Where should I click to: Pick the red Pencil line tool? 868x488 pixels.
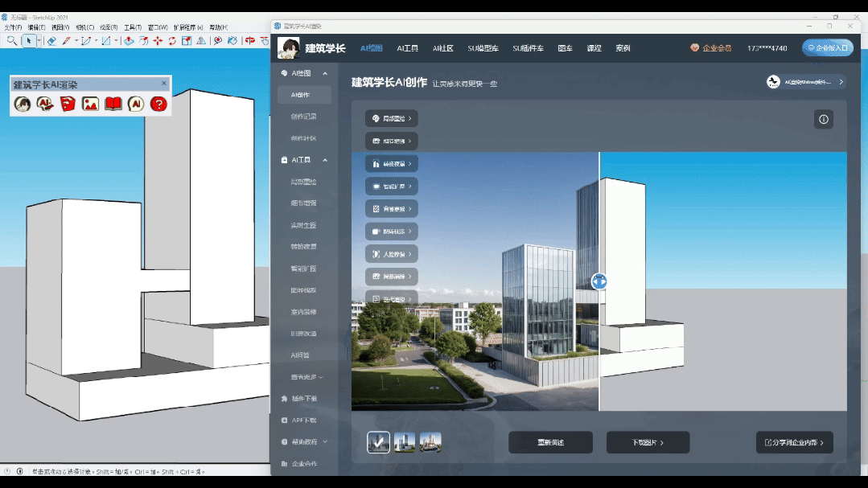67,40
